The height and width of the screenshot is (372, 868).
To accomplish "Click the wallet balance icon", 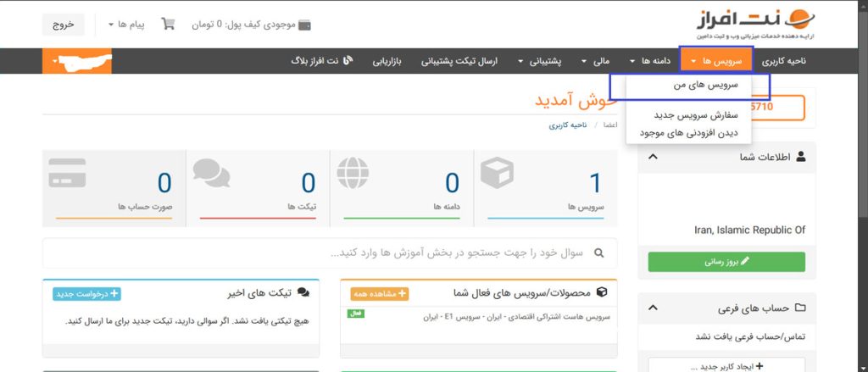I will point(304,25).
